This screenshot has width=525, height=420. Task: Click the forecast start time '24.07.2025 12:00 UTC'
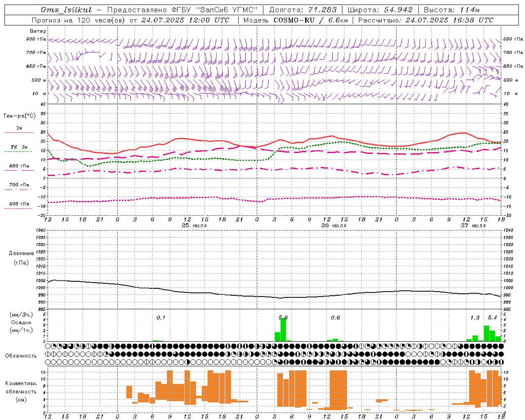(x=185, y=20)
